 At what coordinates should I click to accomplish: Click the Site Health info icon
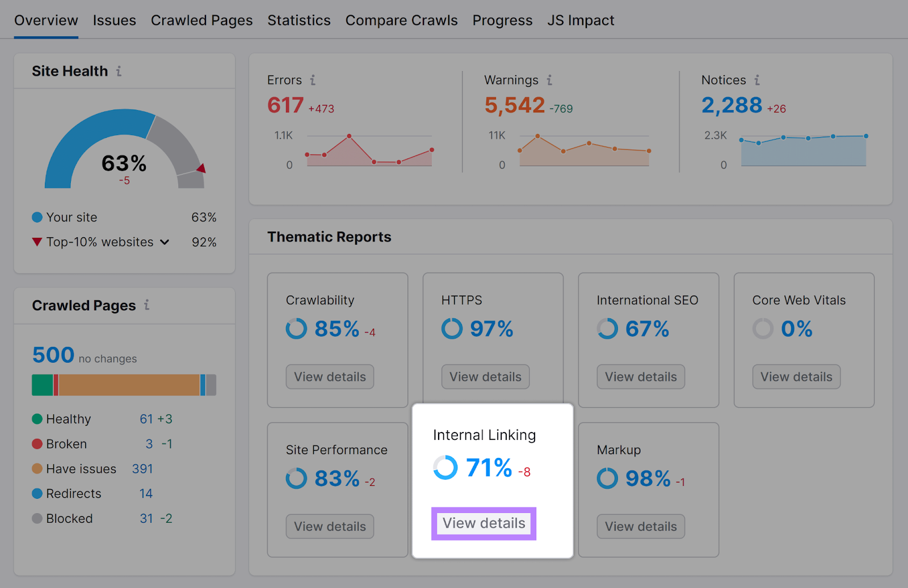coord(119,71)
